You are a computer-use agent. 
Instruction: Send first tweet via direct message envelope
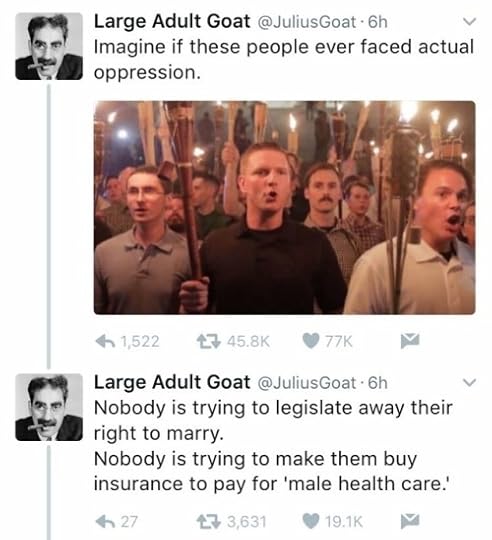410,341
